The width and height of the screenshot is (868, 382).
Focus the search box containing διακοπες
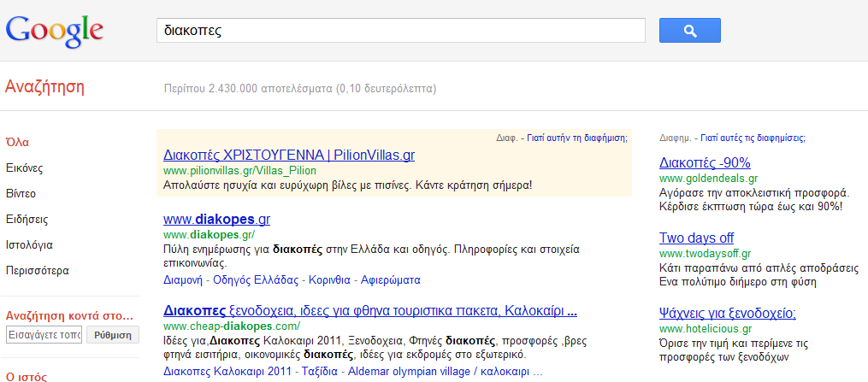coord(401,31)
